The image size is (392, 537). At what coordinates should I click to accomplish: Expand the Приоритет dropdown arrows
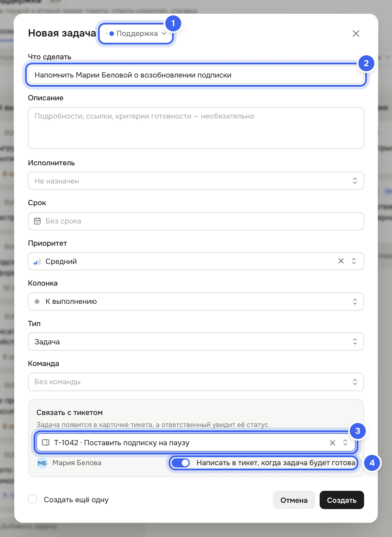tap(354, 261)
